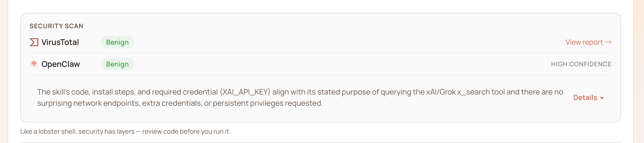This screenshot has height=143, width=644.
Task: Open the VirusTotal View report link
Action: click(584, 42)
